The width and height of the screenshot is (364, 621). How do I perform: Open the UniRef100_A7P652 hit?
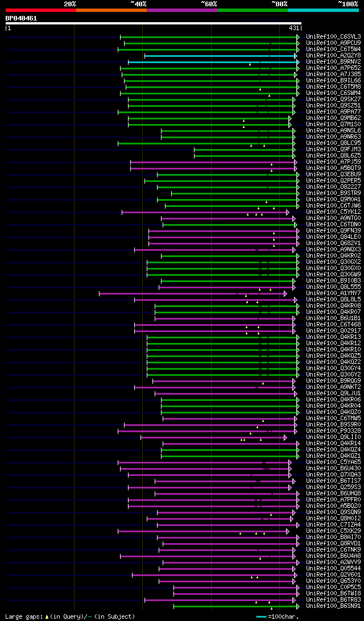(333, 68)
